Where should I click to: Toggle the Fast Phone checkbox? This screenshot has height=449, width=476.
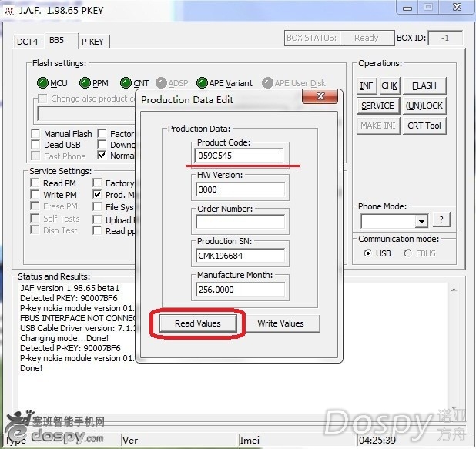pyautogui.click(x=36, y=156)
